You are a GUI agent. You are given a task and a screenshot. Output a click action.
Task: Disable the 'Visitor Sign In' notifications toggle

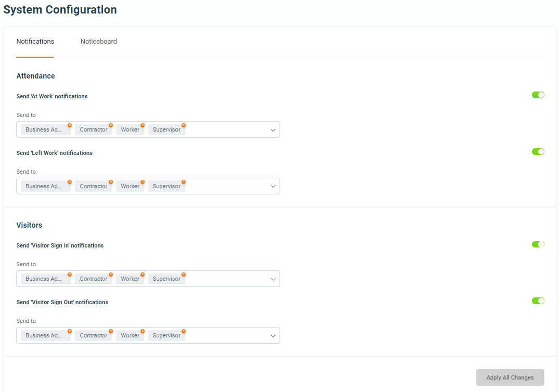(x=538, y=244)
